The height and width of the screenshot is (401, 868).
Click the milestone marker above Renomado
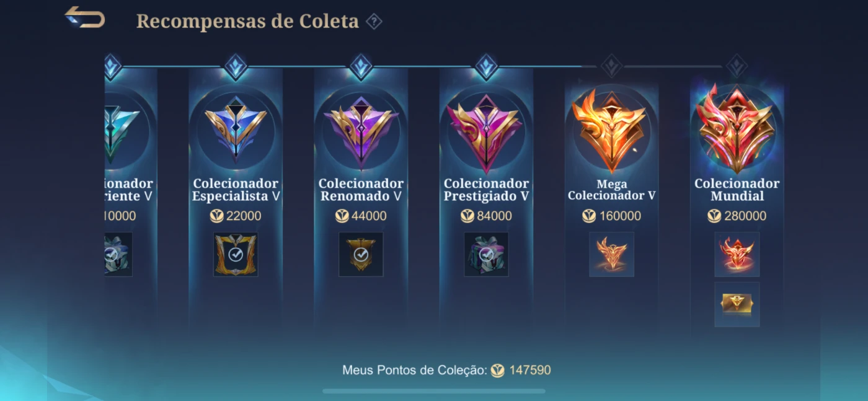click(361, 66)
